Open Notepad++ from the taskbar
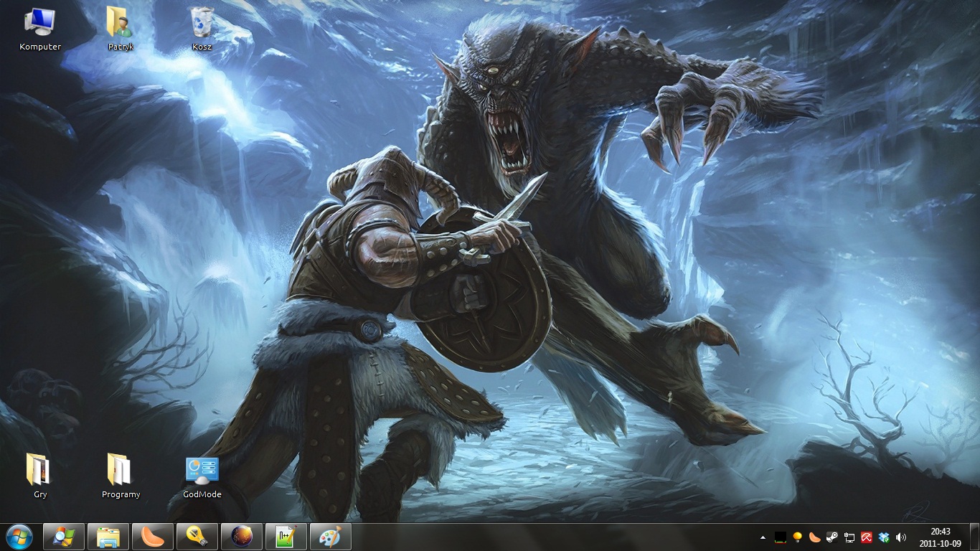The width and height of the screenshot is (980, 551). click(x=286, y=537)
